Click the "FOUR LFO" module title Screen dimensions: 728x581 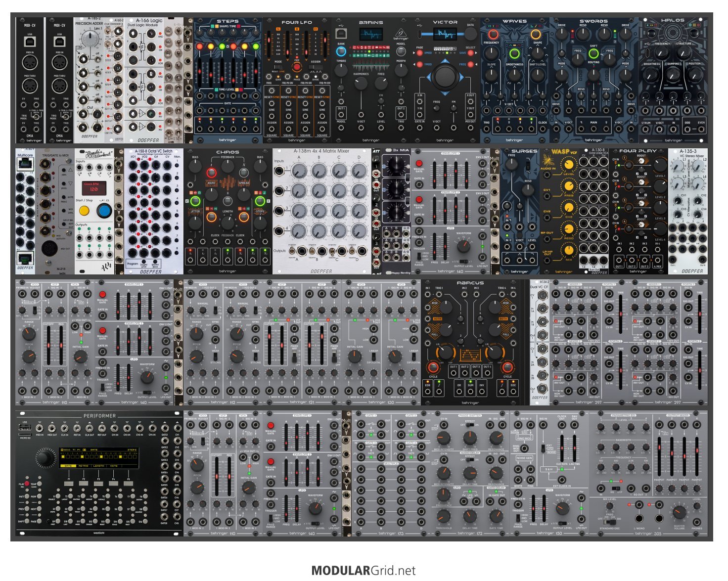[x=297, y=22]
